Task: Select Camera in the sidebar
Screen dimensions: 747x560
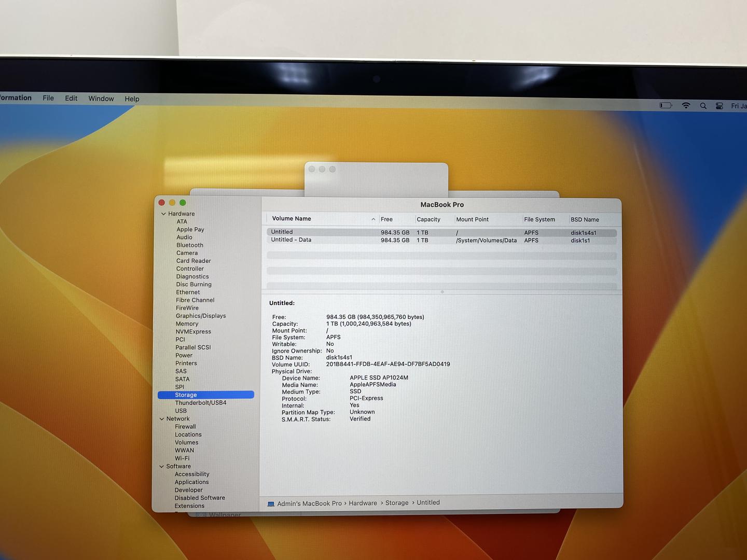Action: click(187, 253)
